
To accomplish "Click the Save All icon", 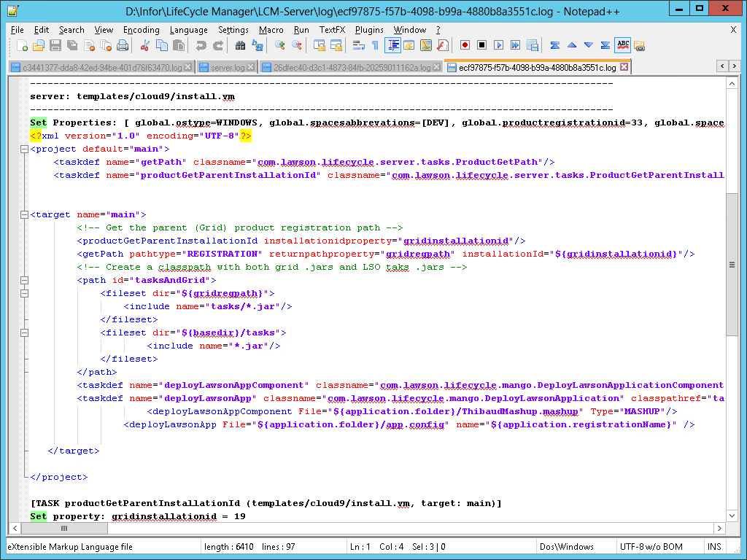I will (72, 45).
